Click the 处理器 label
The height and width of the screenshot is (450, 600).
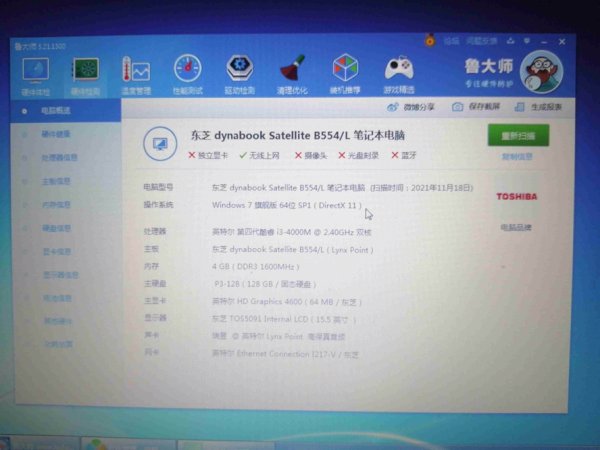[155, 232]
